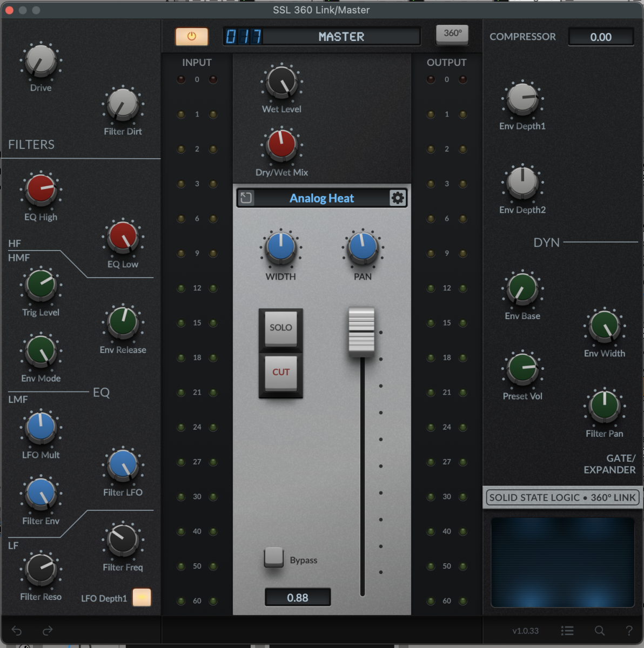Open the plugin window icon beside Analog Heat
The image size is (644, 648).
(x=246, y=198)
